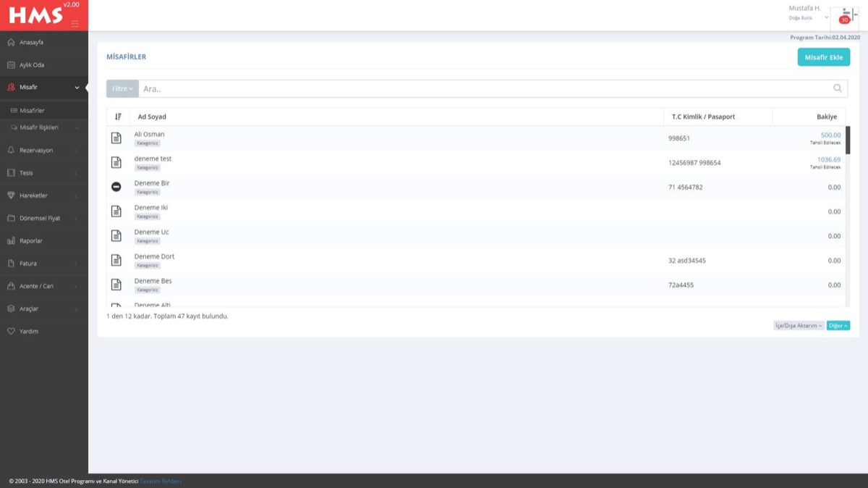Click the T.C Kimlik / Pasaport column header
The image size is (868, 488).
pos(704,117)
